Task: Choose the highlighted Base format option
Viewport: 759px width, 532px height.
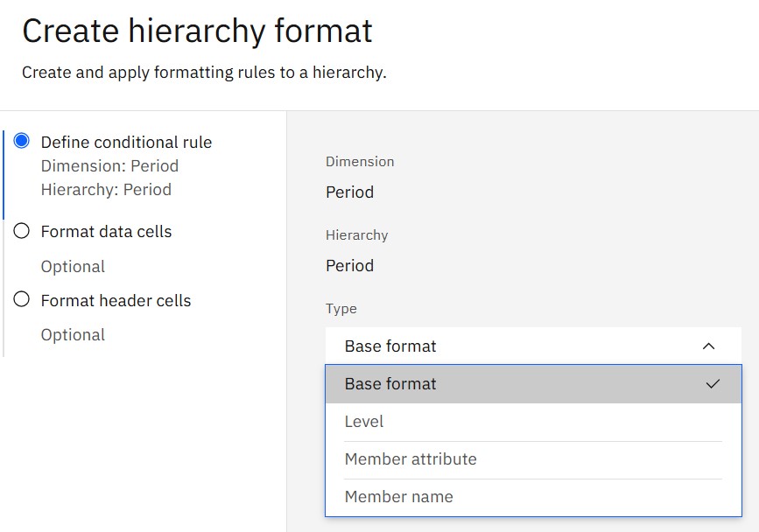Action: point(390,384)
